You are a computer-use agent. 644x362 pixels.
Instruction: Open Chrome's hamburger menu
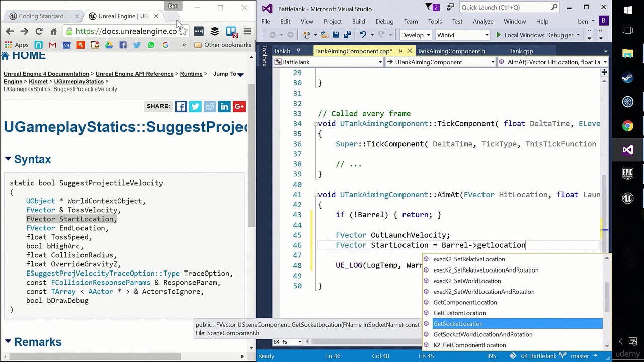(x=247, y=31)
